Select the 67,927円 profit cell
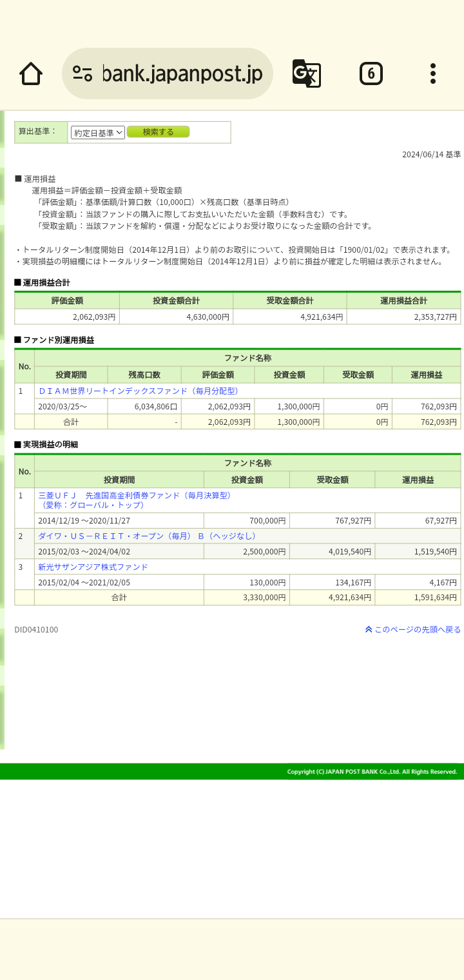464x980 pixels. pyautogui.click(x=418, y=520)
